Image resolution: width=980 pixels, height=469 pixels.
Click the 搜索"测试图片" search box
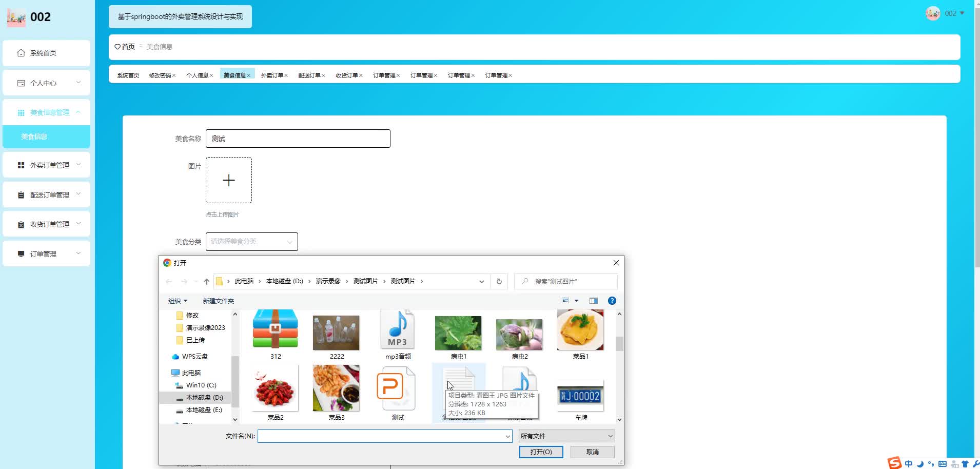tap(566, 281)
